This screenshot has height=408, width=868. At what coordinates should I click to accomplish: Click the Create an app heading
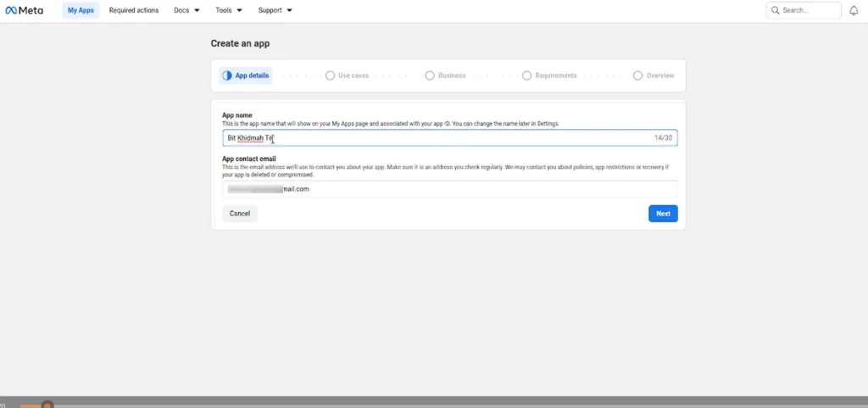(x=240, y=43)
